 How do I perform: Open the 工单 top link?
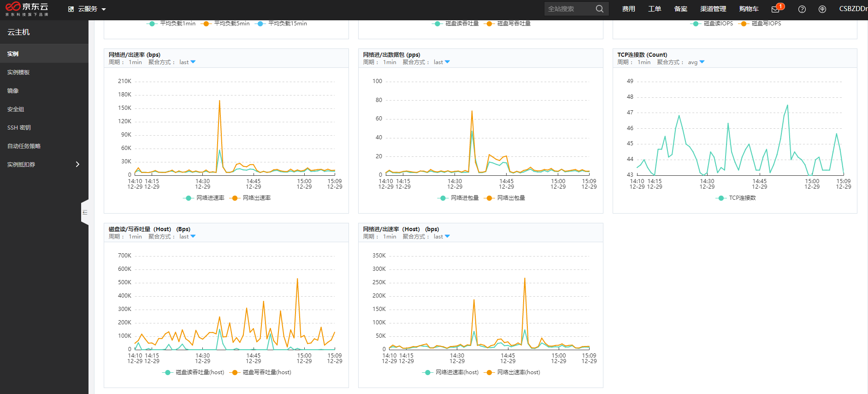point(655,9)
